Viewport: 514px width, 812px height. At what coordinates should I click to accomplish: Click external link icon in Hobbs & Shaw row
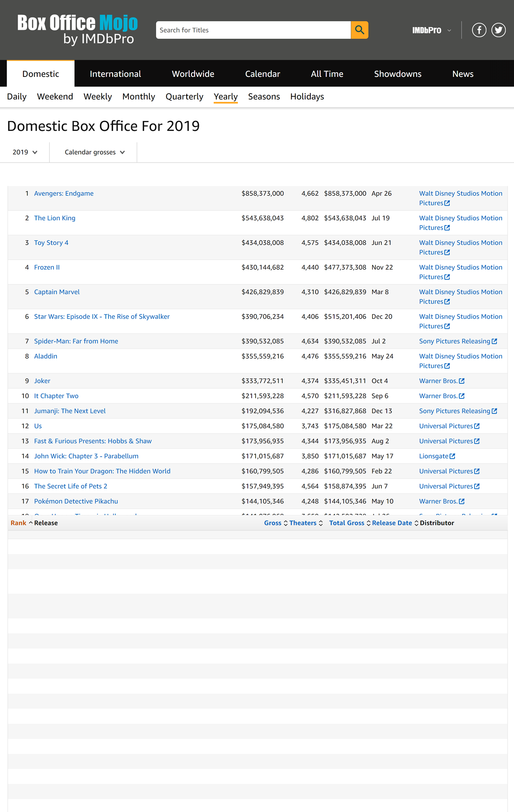click(477, 441)
